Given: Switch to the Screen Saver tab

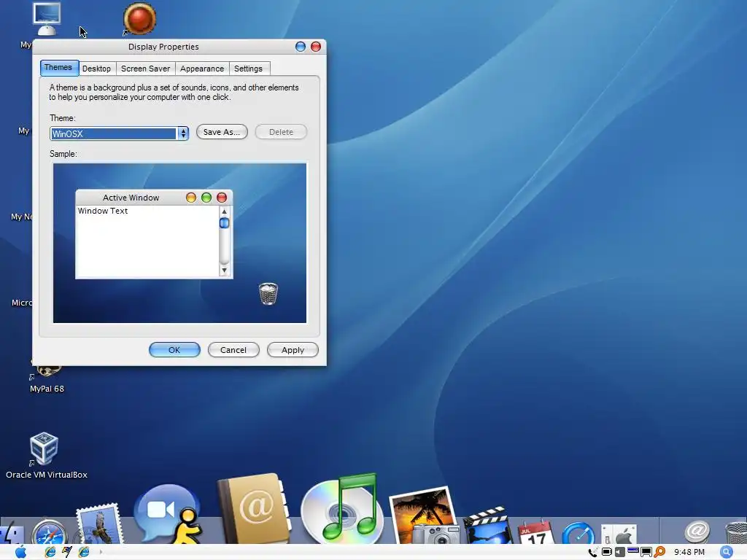Looking at the screenshot, I should (145, 69).
